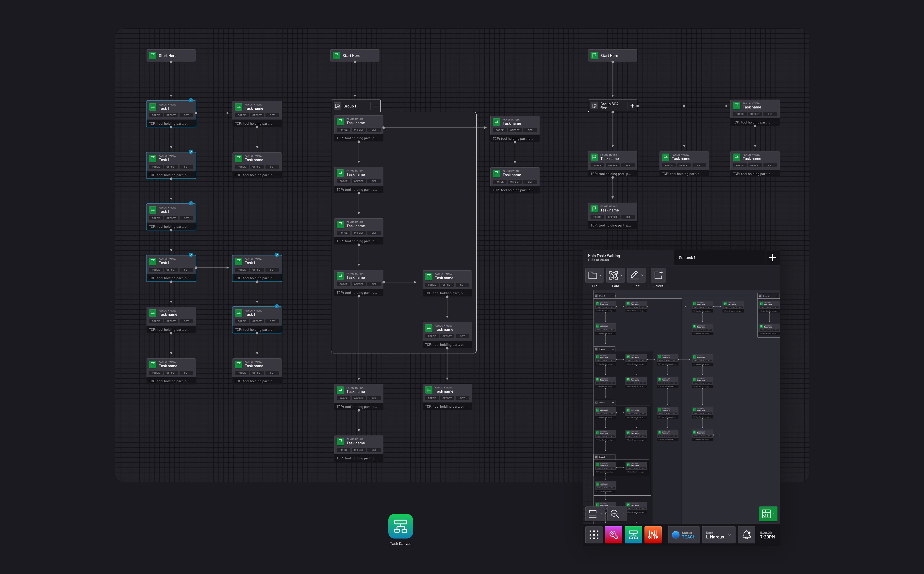Open the green dashboard panel icon
924x574 pixels.
pos(766,514)
